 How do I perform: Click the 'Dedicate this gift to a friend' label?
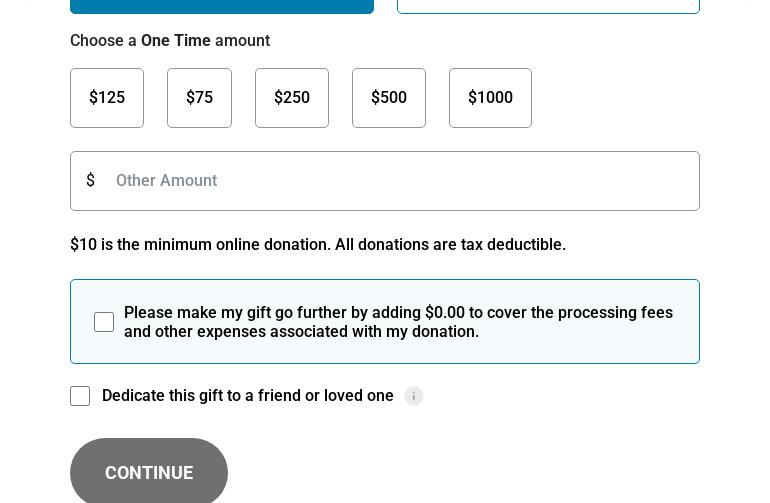pyautogui.click(x=248, y=395)
